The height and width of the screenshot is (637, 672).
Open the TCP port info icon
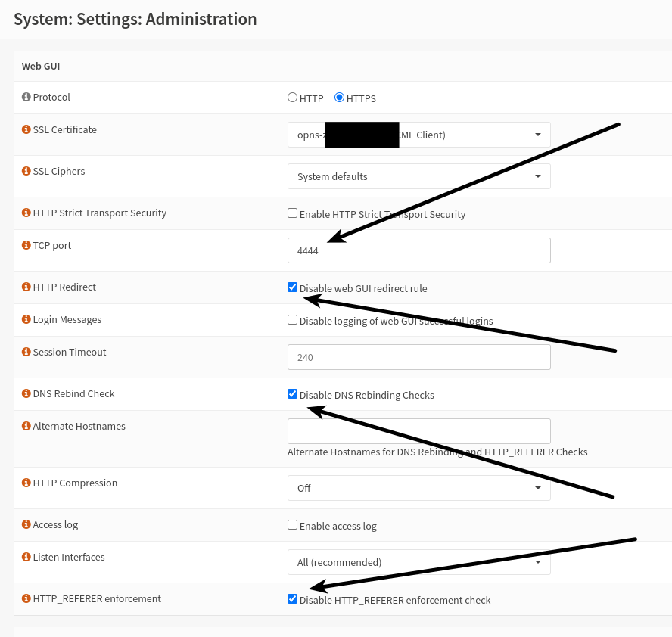[26, 246]
